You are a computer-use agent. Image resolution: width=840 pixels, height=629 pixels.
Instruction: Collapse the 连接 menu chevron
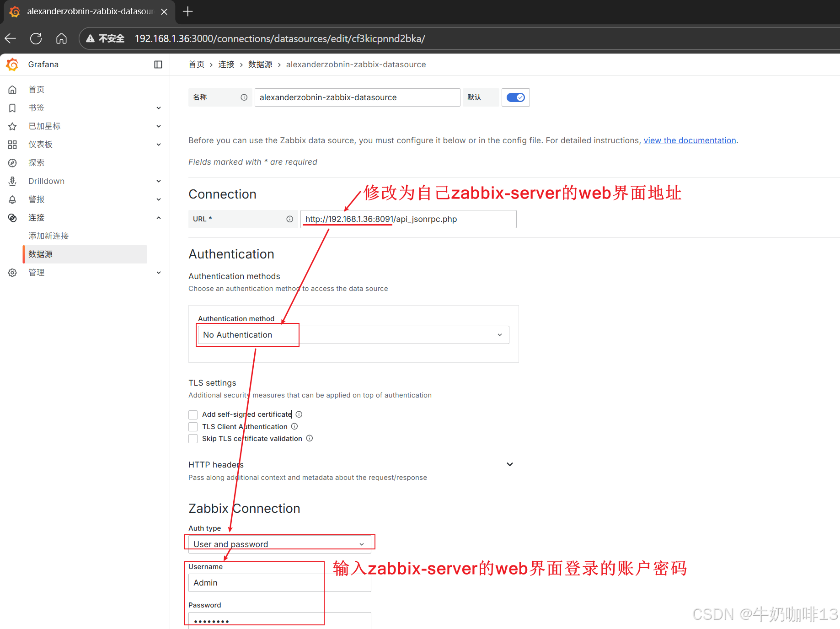pyautogui.click(x=159, y=218)
